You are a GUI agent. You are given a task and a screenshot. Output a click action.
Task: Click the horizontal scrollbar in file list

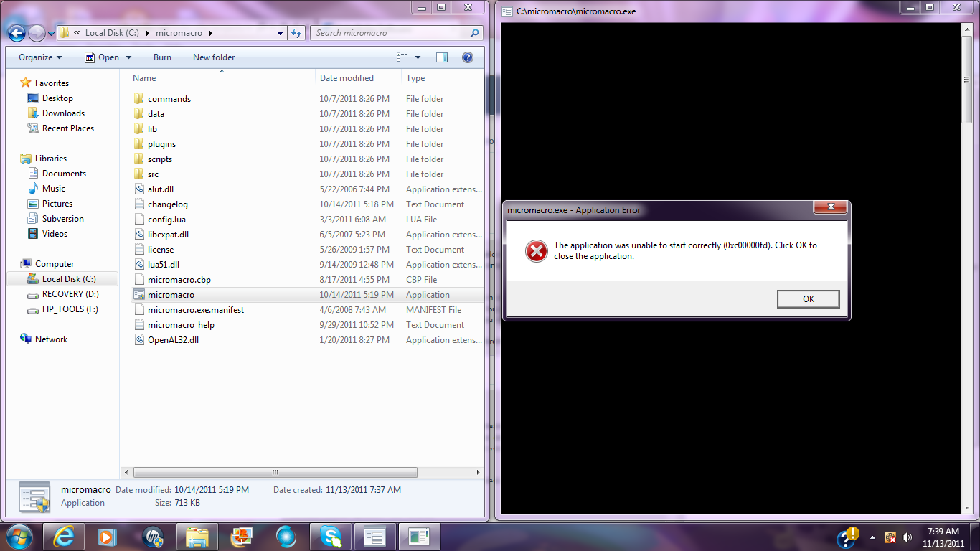[x=275, y=473]
